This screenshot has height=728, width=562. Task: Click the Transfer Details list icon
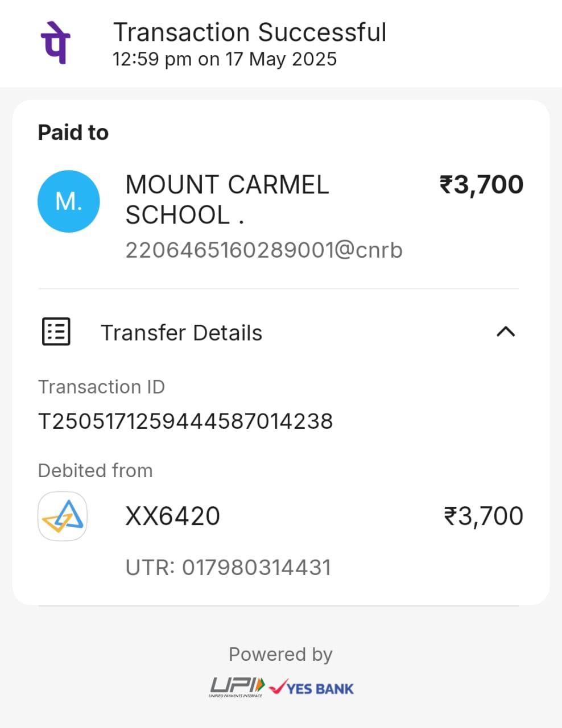pyautogui.click(x=56, y=332)
